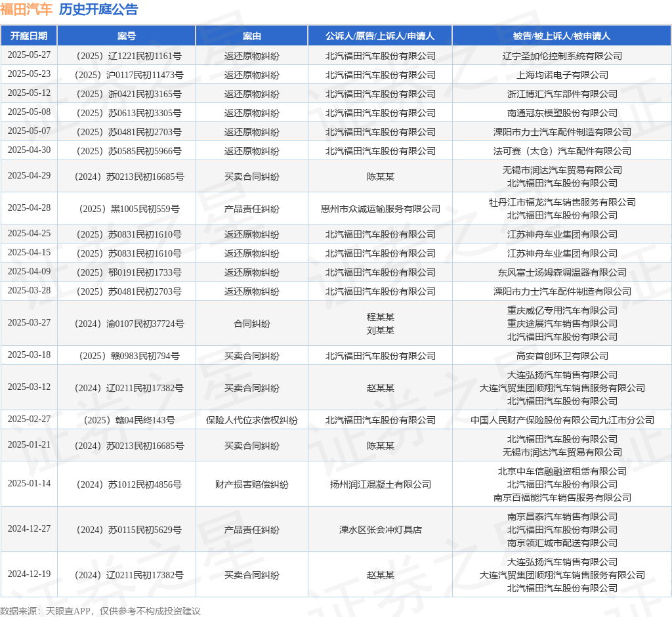Click date cell 2025-03-12
Image resolution: width=672 pixels, height=617 pixels.
point(29,387)
